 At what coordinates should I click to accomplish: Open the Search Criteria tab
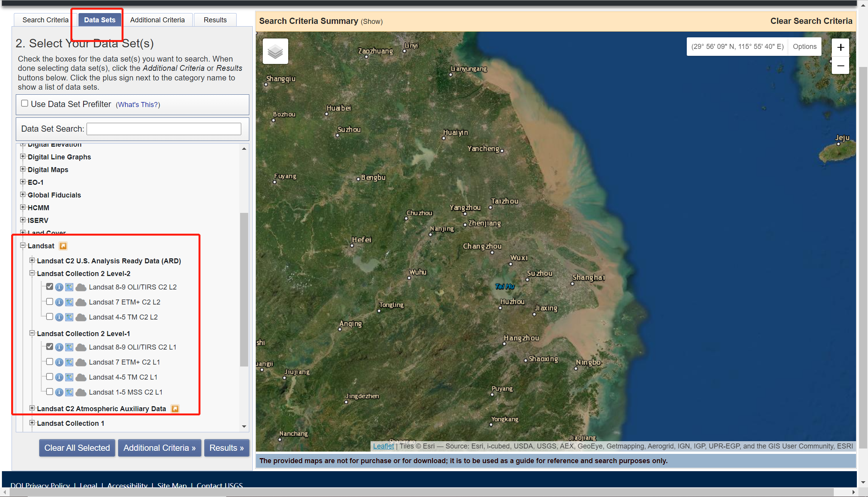point(45,20)
